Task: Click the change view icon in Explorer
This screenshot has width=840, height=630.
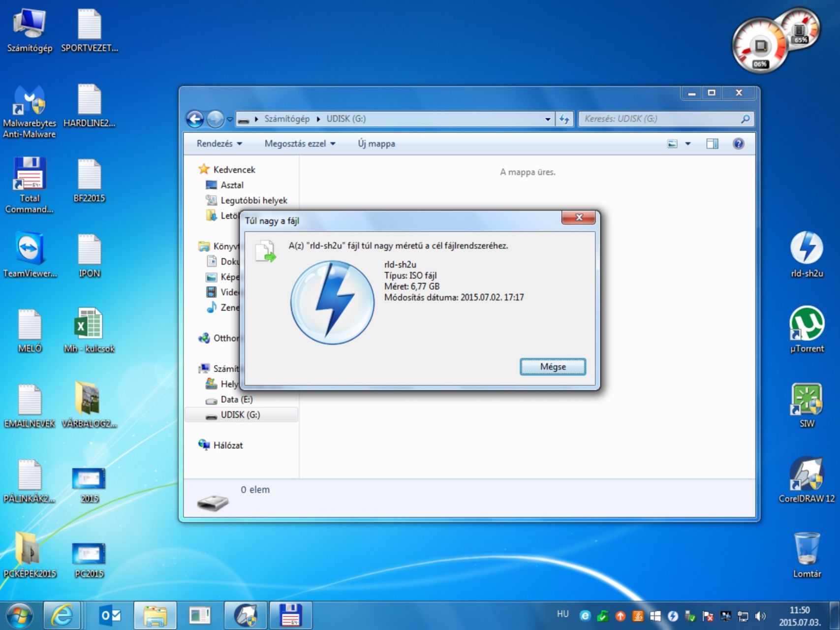Action: click(672, 144)
